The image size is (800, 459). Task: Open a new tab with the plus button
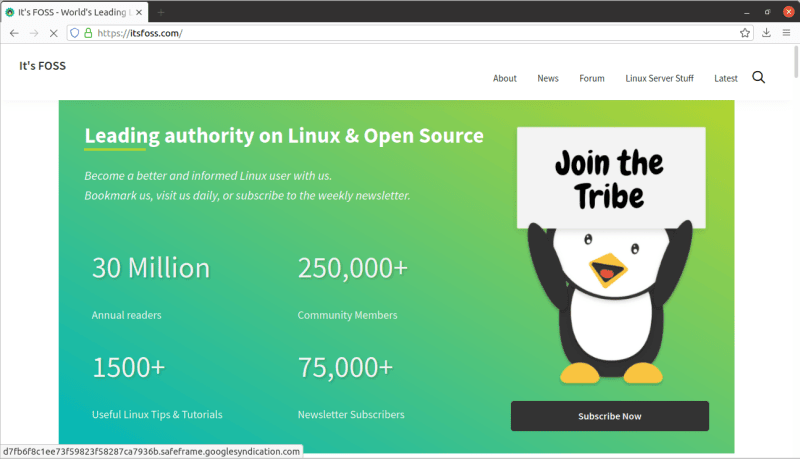pyautogui.click(x=160, y=11)
